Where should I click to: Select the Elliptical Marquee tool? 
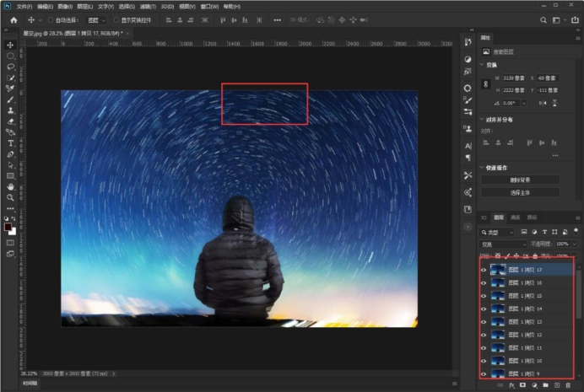[x=10, y=56]
